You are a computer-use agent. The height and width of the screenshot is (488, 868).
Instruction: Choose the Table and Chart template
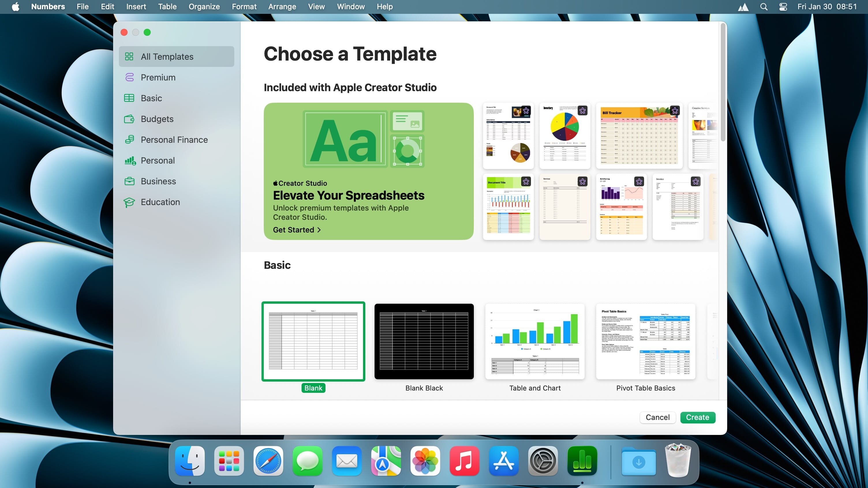(x=535, y=341)
